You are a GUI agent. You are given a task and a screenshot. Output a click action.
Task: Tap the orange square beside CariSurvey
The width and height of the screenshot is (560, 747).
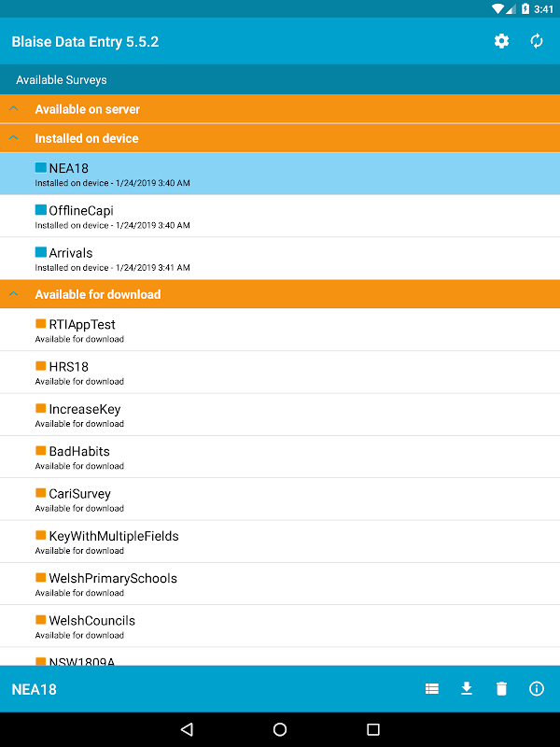coord(41,493)
